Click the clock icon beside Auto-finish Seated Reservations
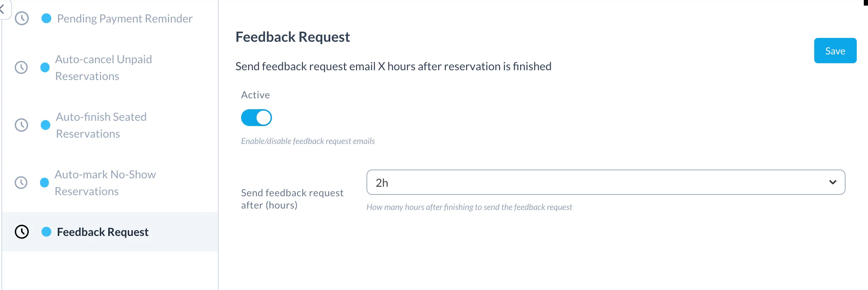Image resolution: width=868 pixels, height=290 pixels. tap(21, 125)
